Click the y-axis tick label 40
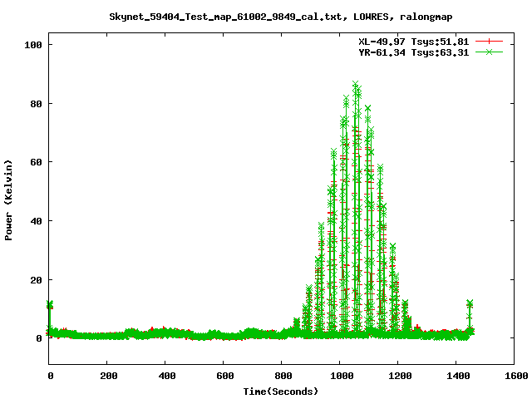 [36, 221]
